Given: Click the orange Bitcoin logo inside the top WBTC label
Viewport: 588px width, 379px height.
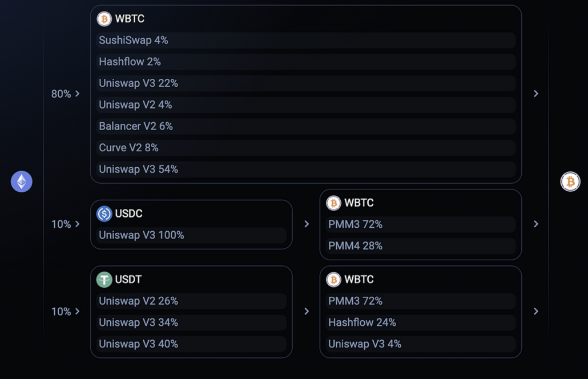Looking at the screenshot, I should point(104,18).
